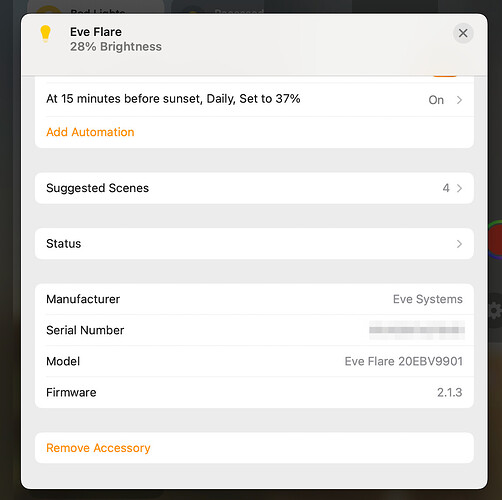Screen dimensions: 502x500
Task: Open the 15 minutes before sunset automation
Action: (254, 99)
